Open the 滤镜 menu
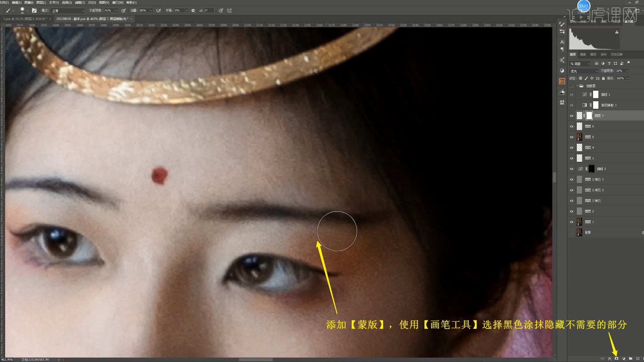Screen dimensions: 644x362 80,2
